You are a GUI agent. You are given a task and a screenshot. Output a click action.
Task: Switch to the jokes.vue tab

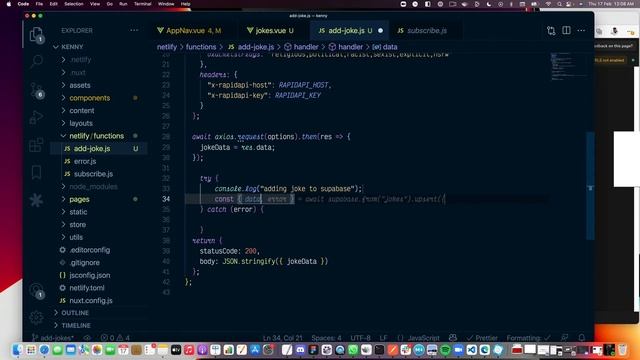[x=271, y=31]
